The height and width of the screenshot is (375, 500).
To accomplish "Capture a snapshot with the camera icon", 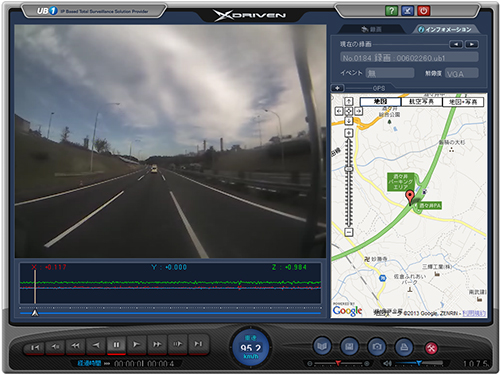I will click(x=377, y=347).
